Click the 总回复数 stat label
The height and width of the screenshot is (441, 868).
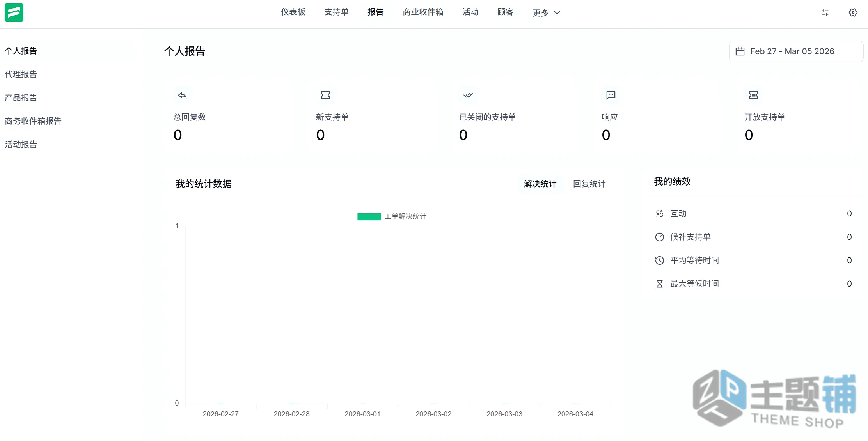[x=190, y=117]
